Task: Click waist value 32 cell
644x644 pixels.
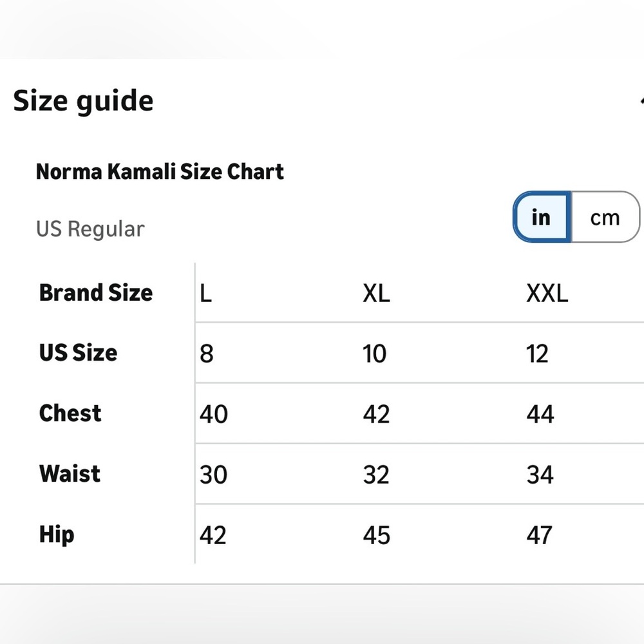Action: 376,475
